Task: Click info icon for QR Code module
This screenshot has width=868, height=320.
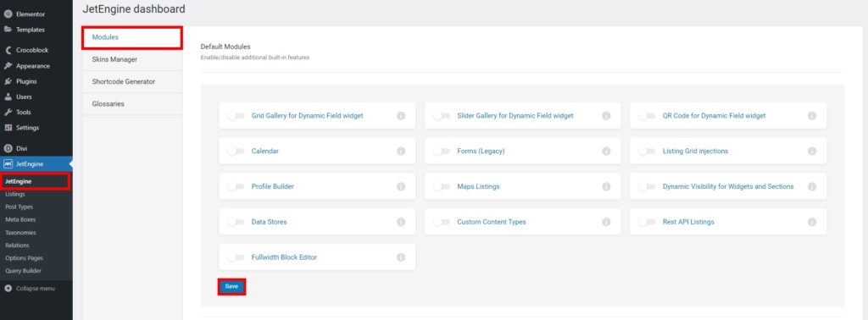Action: click(x=812, y=115)
